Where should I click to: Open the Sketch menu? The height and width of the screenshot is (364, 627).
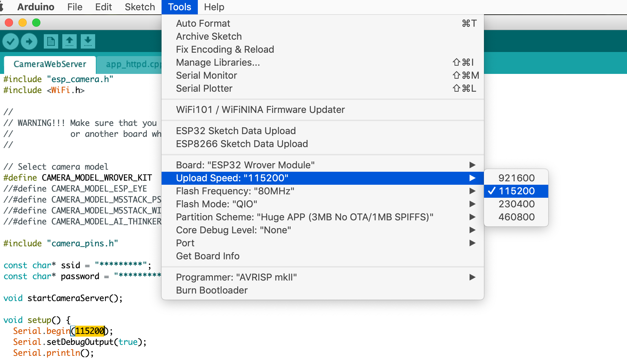pyautogui.click(x=140, y=7)
